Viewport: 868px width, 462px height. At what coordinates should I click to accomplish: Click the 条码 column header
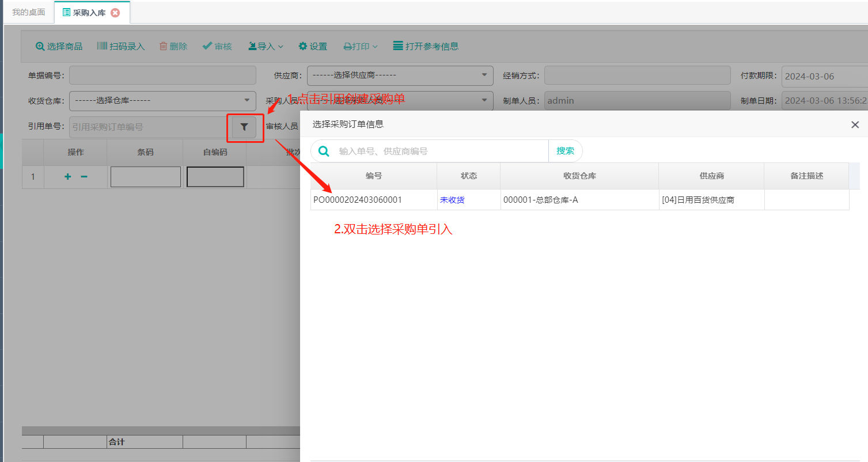pos(145,153)
